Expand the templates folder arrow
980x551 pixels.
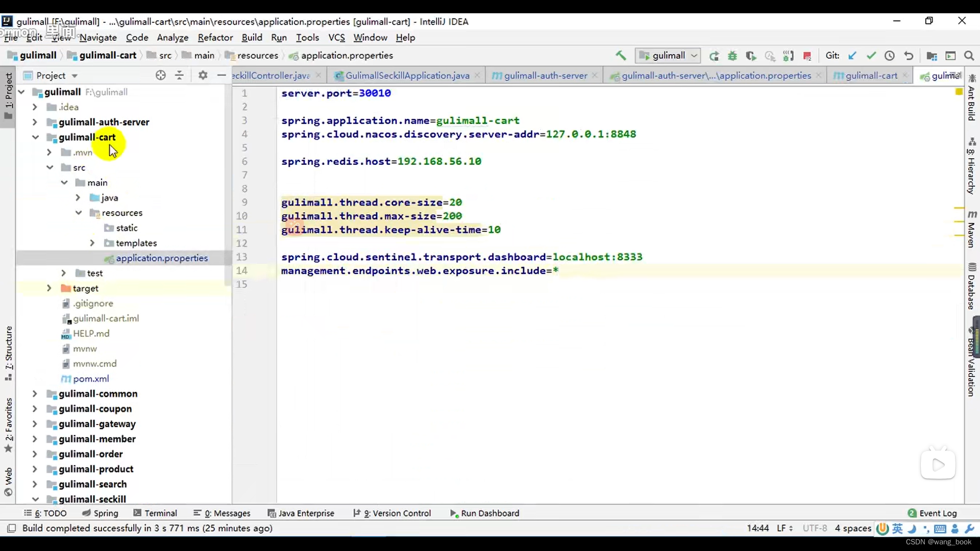pos(92,243)
